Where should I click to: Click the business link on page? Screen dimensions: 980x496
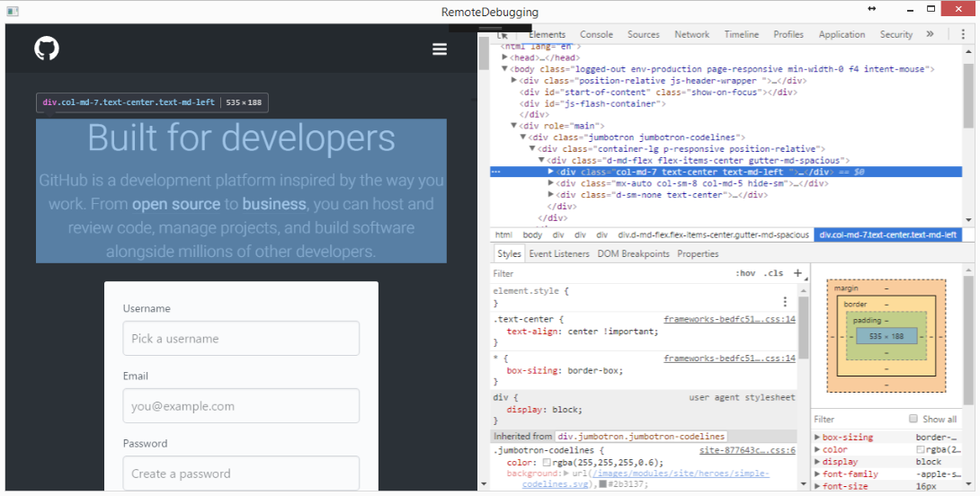coord(273,204)
